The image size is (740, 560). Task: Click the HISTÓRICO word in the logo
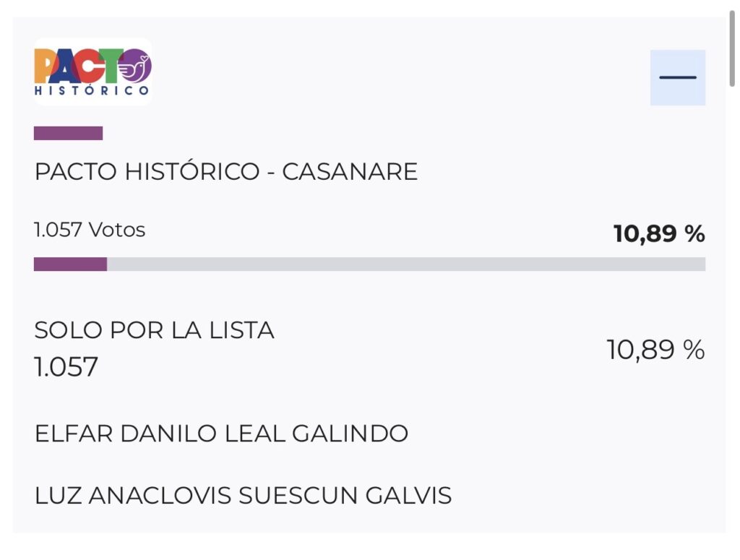(92, 91)
